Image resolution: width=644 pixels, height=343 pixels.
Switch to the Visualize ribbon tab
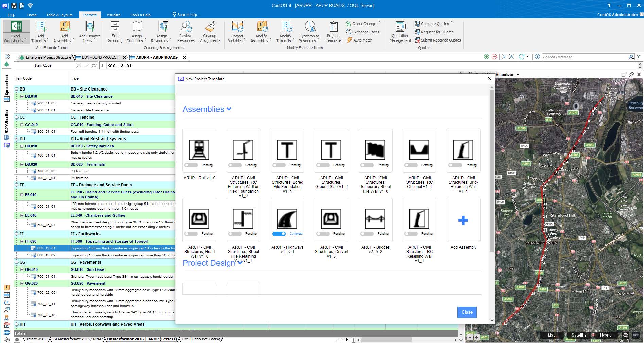(x=114, y=15)
